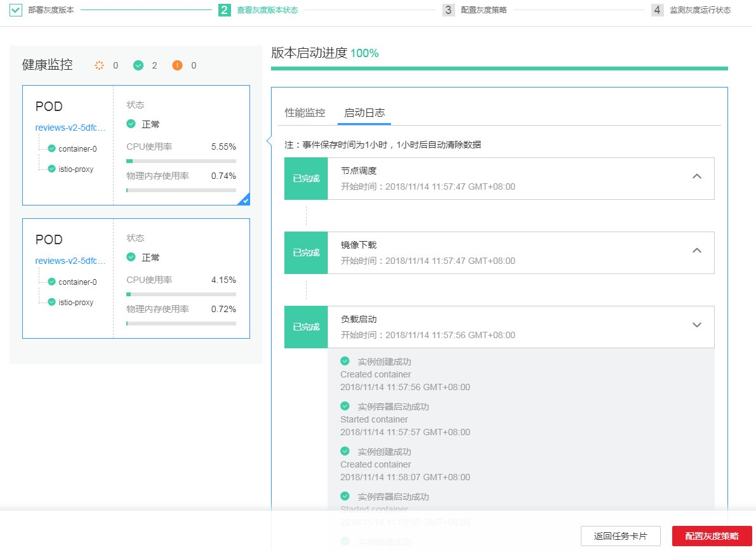Click the 返回任务卡片 button
The image size is (756, 550).
pyautogui.click(x=621, y=536)
